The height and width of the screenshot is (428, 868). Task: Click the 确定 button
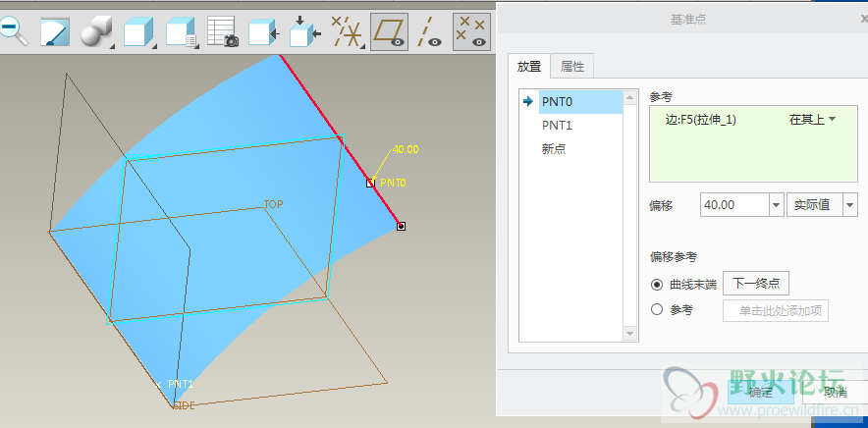761,392
